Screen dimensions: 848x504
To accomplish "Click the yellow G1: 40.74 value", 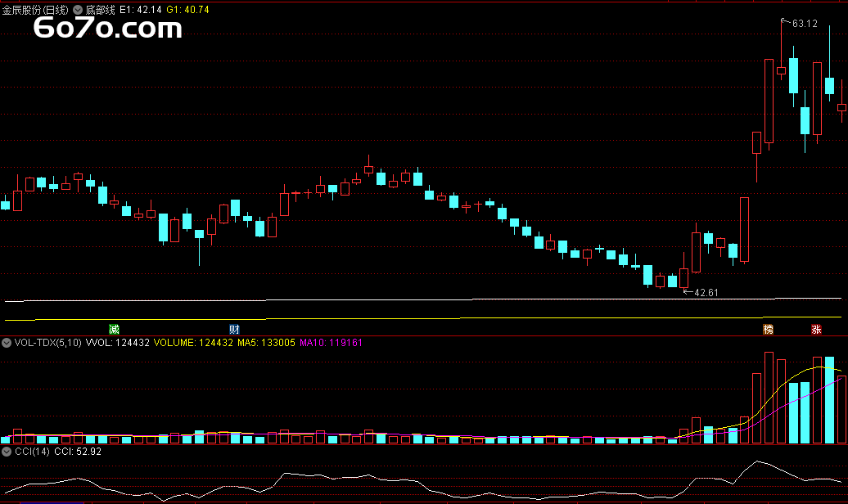I will 187,10.
